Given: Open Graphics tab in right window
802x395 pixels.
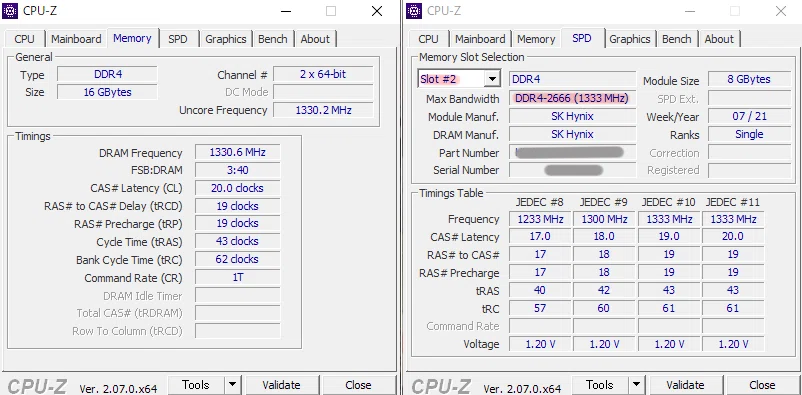Looking at the screenshot, I should [x=630, y=39].
